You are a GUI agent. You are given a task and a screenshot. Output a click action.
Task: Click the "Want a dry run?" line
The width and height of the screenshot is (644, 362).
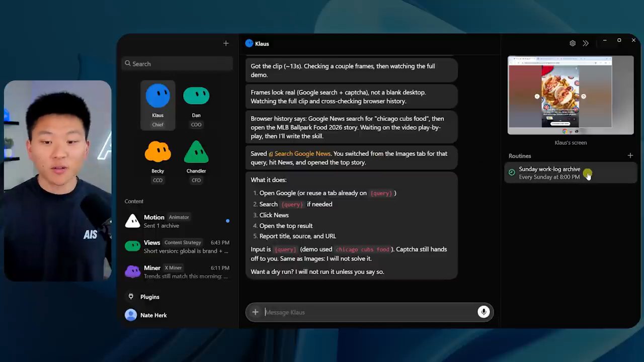(x=317, y=271)
